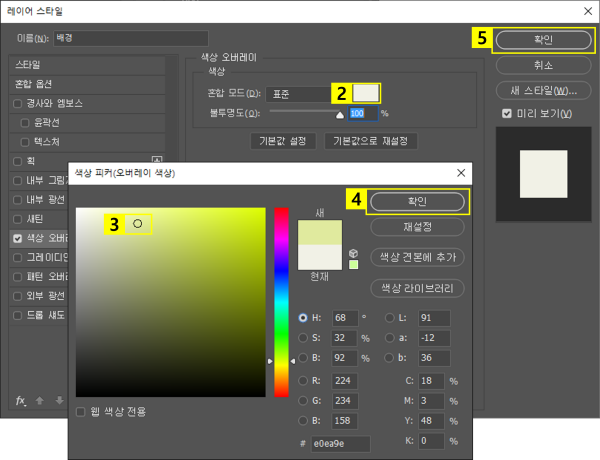
Task: Click the M magenta value field 3
Action: (x=431, y=401)
